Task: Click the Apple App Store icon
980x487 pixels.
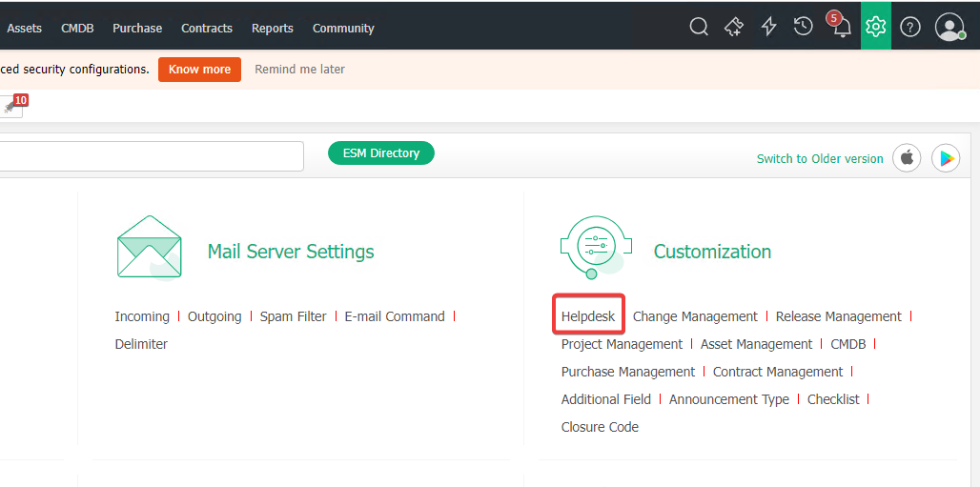Action: (907, 158)
